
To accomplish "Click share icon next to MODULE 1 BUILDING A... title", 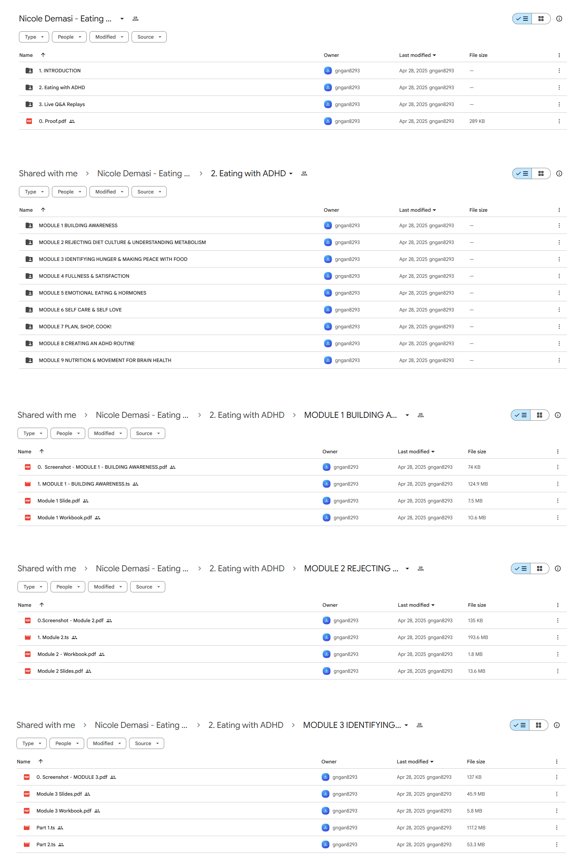I will [x=421, y=415].
